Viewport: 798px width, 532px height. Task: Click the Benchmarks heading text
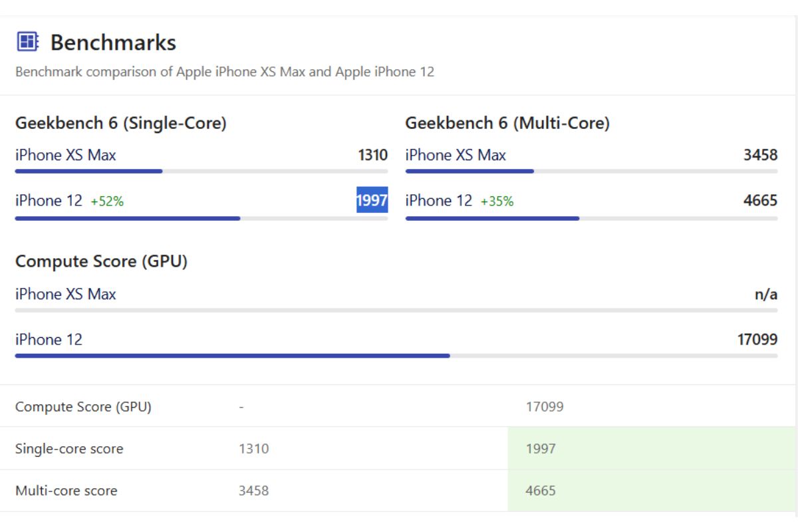(x=113, y=43)
